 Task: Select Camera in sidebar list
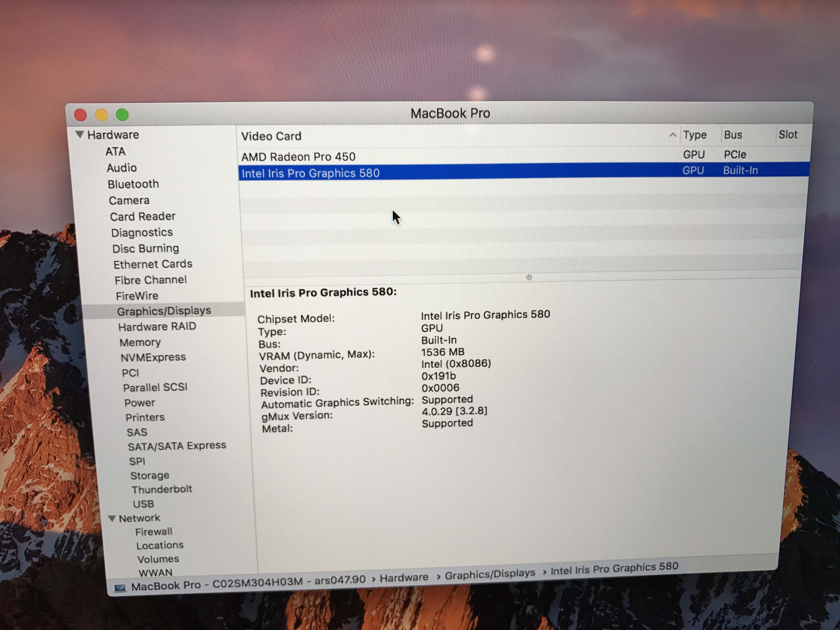click(129, 200)
